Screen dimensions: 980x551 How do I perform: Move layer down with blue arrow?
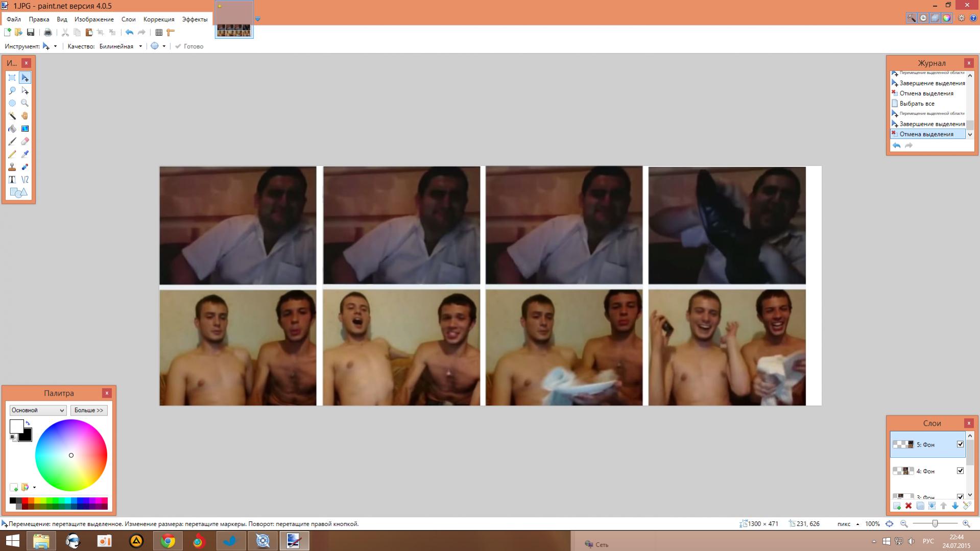pos(955,506)
